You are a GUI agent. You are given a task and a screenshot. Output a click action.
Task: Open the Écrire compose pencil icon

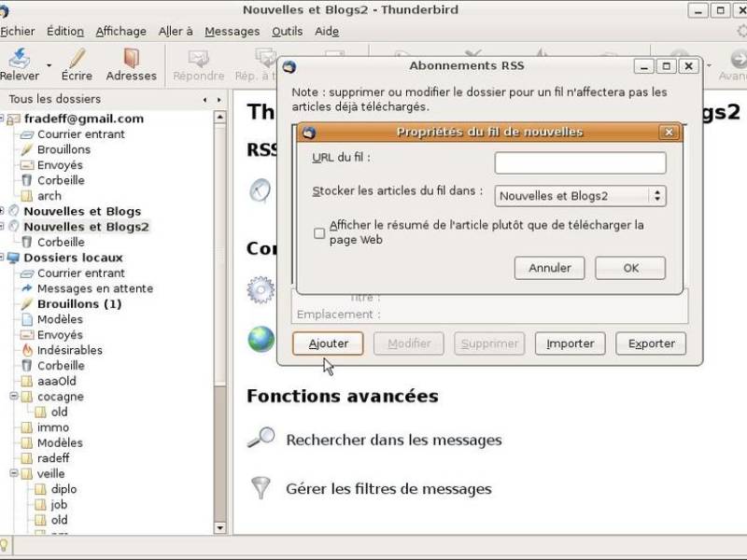[x=77, y=58]
